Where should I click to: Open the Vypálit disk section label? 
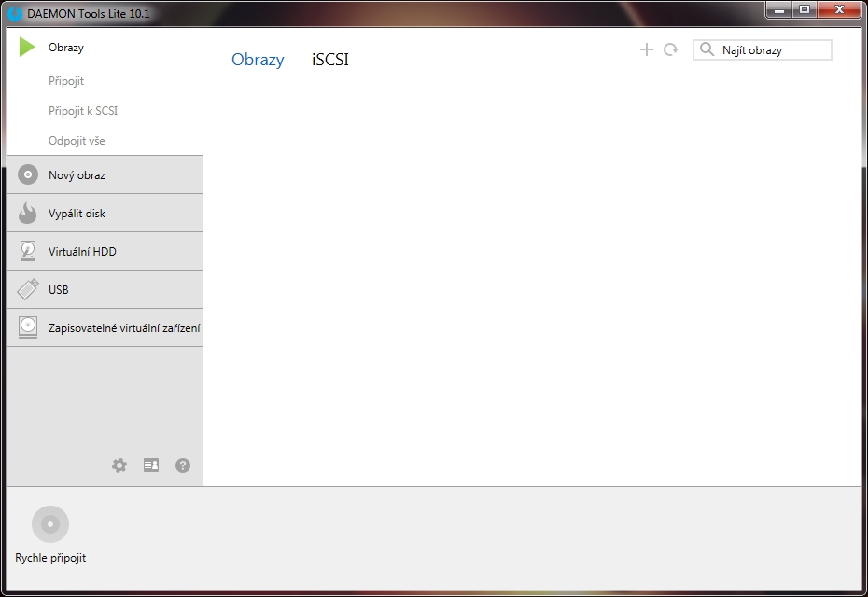pos(77,214)
